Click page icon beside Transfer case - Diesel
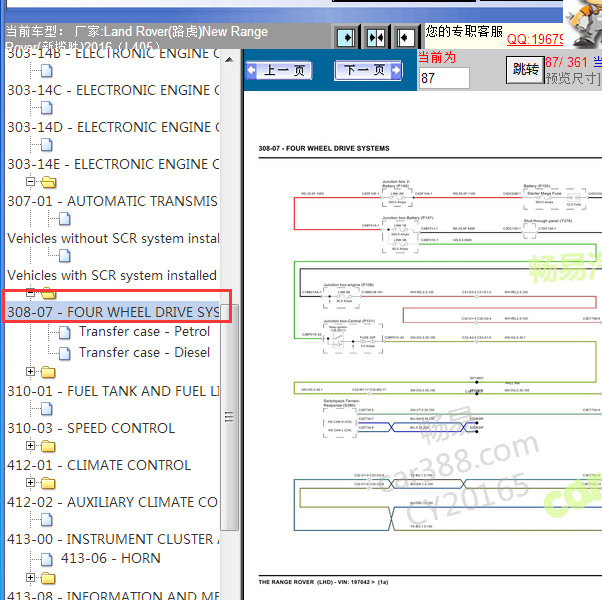The height and width of the screenshot is (600, 602). [x=64, y=353]
